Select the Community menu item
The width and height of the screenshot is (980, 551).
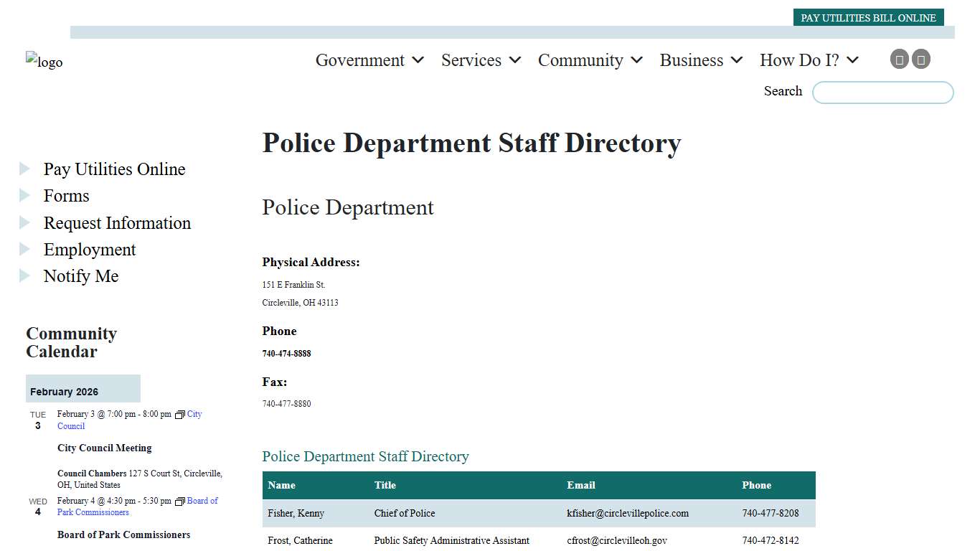(582, 60)
